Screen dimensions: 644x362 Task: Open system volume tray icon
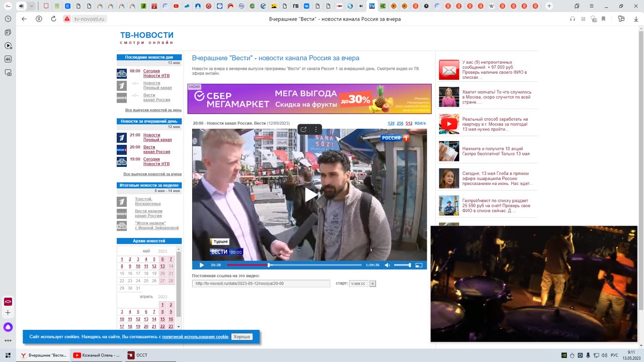(604, 355)
